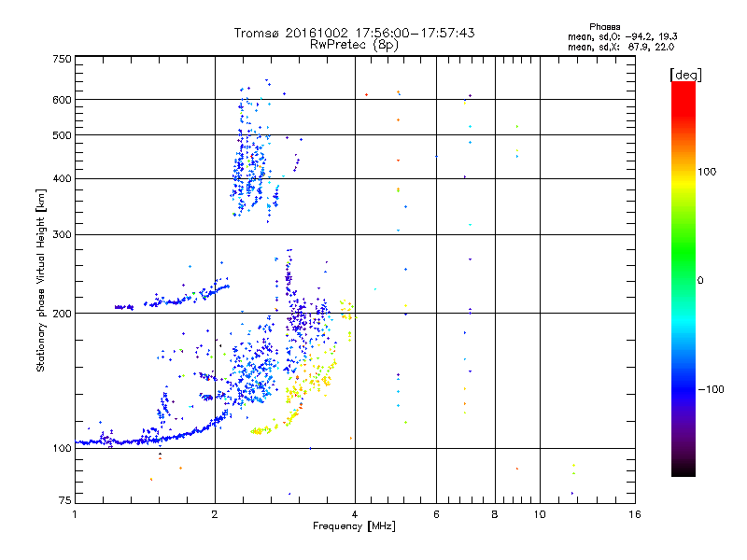Click the y-axis tick label "100" height
The width and height of the screenshot is (747, 560).
click(x=63, y=449)
